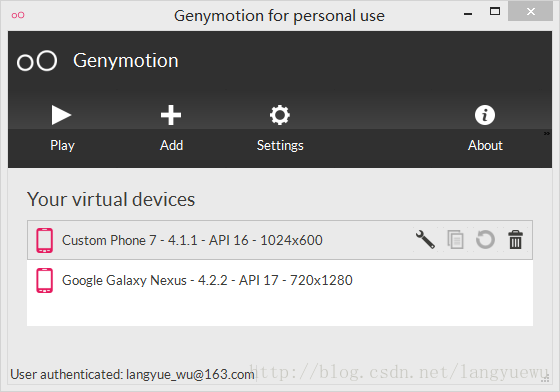Click the authenticated user status text
Screen dimensions: 560x392
point(132,375)
